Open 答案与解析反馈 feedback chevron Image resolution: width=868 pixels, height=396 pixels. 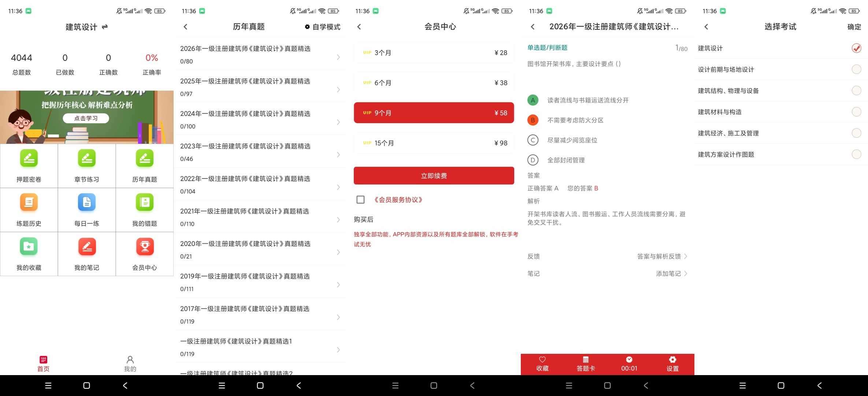click(686, 256)
